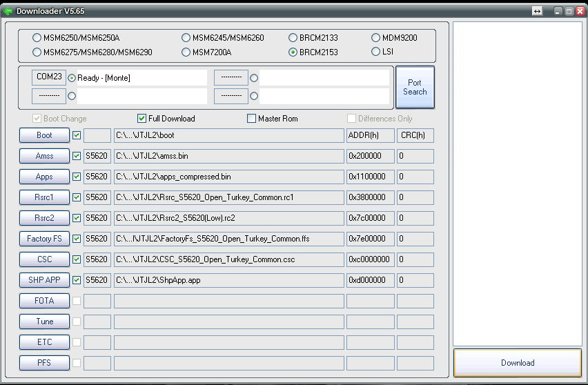
Task: Click the Download button
Action: click(x=517, y=363)
